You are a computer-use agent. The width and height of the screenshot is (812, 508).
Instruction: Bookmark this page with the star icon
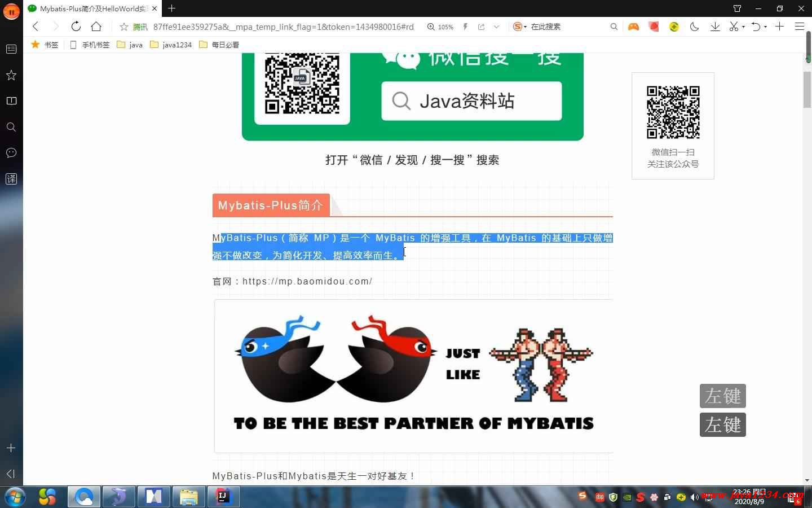click(124, 27)
